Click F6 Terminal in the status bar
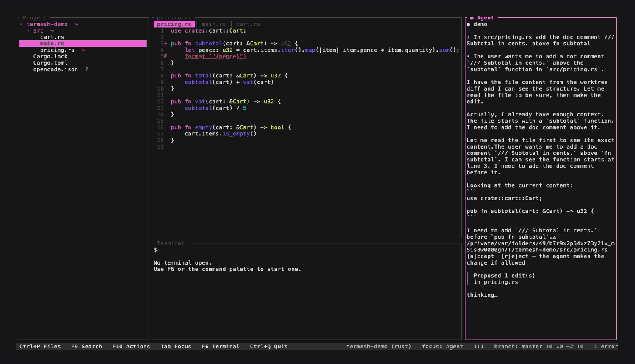Viewport: 635px width, 364px height. 221,347
